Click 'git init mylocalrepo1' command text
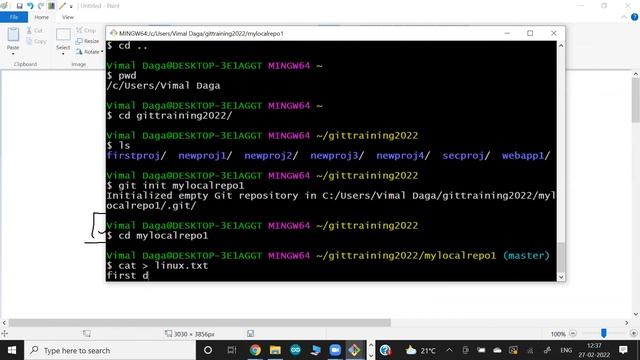Image resolution: width=640 pixels, height=360 pixels. point(181,186)
